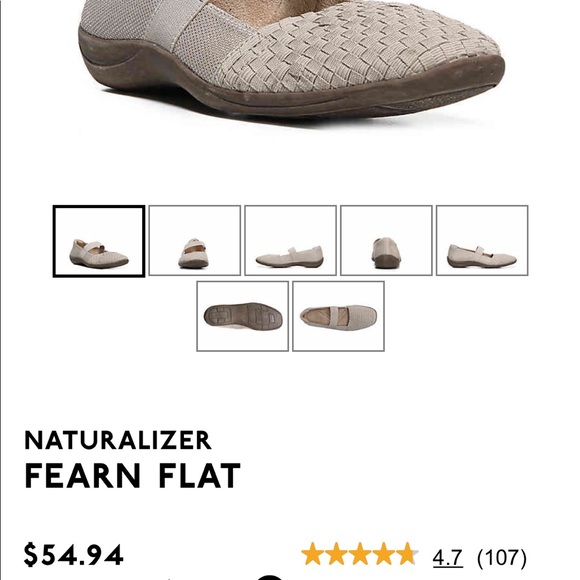
Task: Show the top-down shoe view thumbnail
Action: pyautogui.click(x=338, y=316)
